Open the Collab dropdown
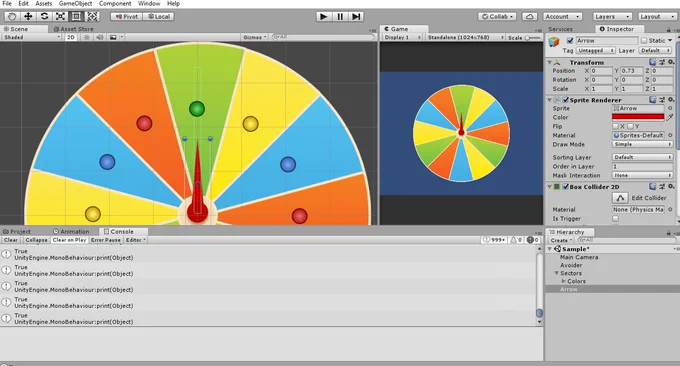Screen dimensions: 680x366 (x=497, y=16)
